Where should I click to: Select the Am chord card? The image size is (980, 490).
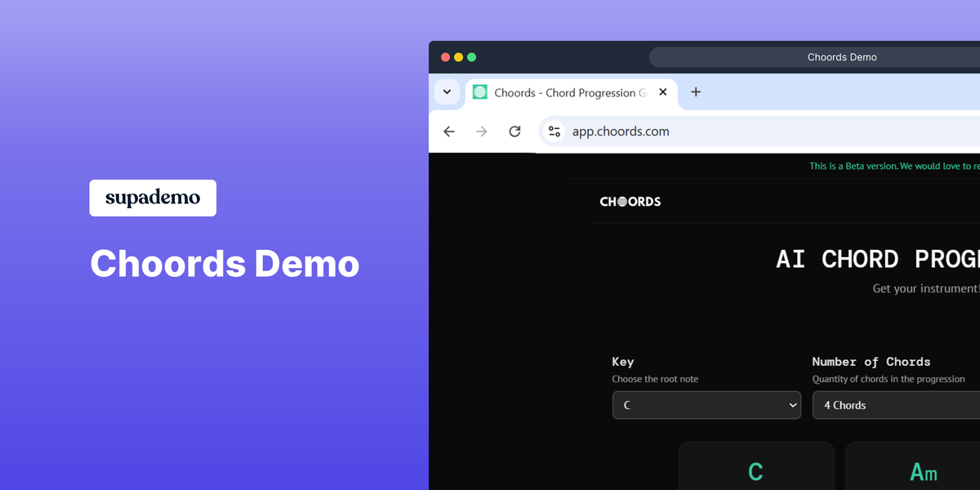913,466
